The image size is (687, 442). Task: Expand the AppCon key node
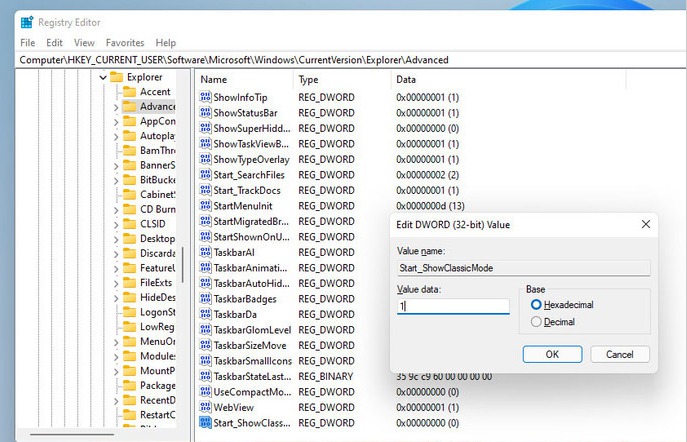click(x=116, y=122)
